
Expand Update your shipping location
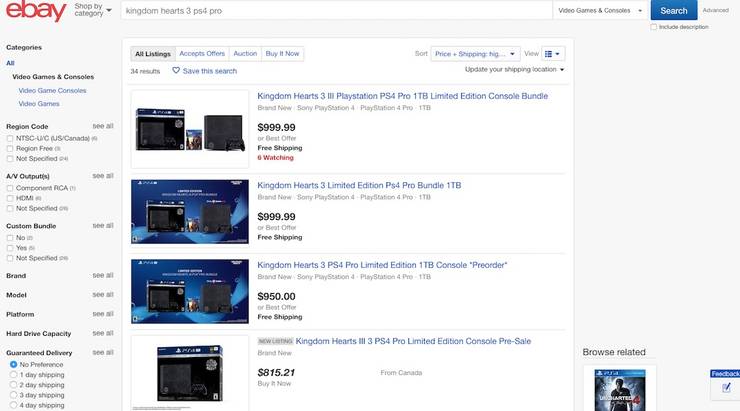514,70
